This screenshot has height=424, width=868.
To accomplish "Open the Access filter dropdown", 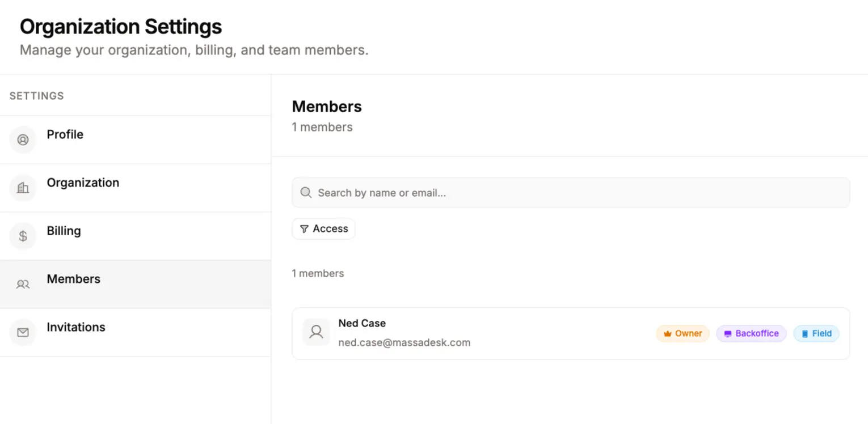I will pyautogui.click(x=323, y=229).
